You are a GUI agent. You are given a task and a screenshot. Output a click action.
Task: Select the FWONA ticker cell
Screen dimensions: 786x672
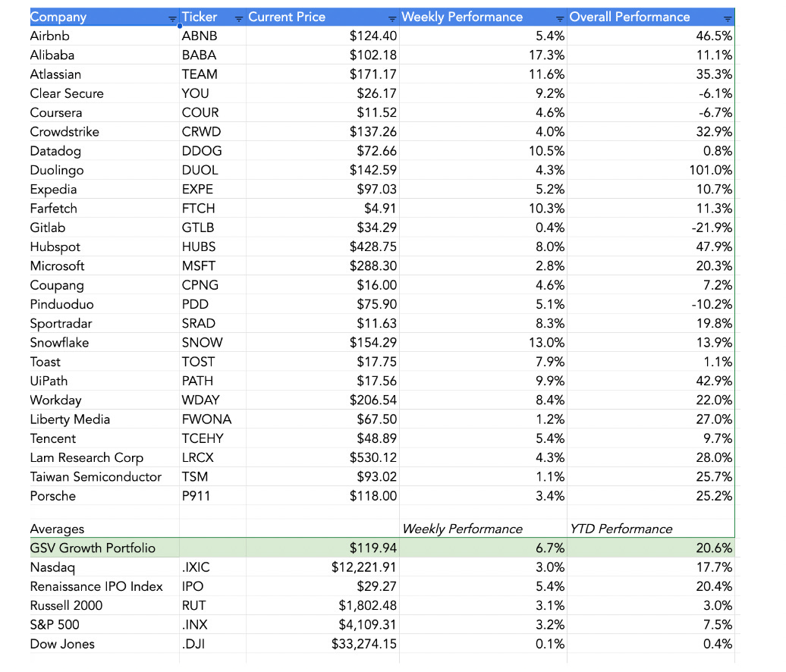tap(212, 419)
